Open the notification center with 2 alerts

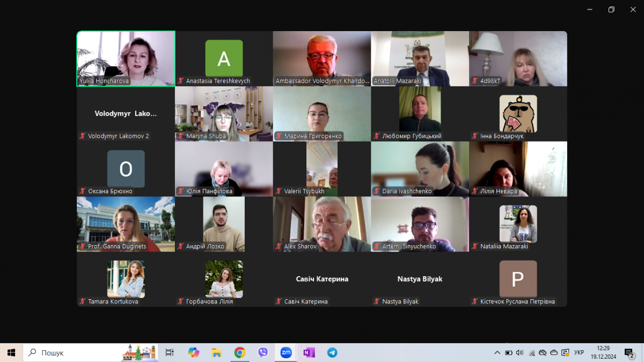point(629,352)
